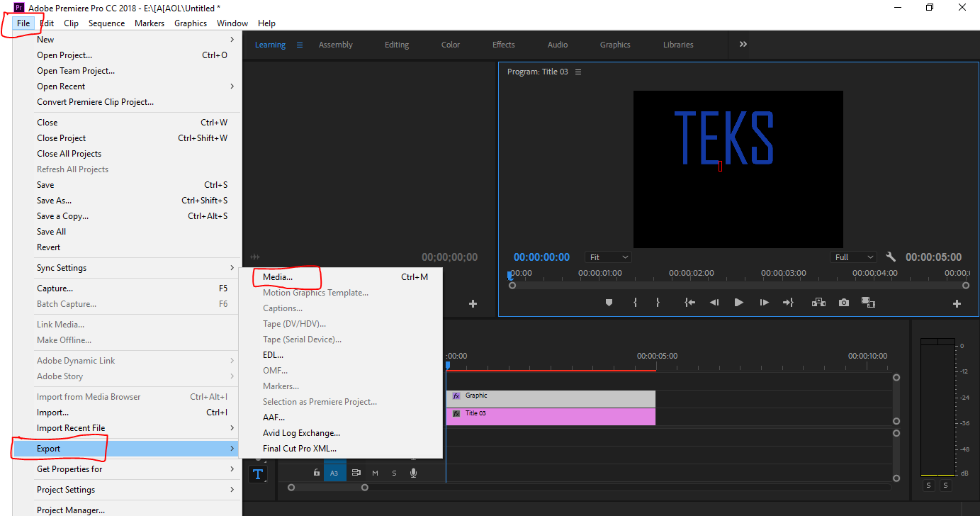
Task: Click the Program monitor playhead marker
Action: pos(509,275)
